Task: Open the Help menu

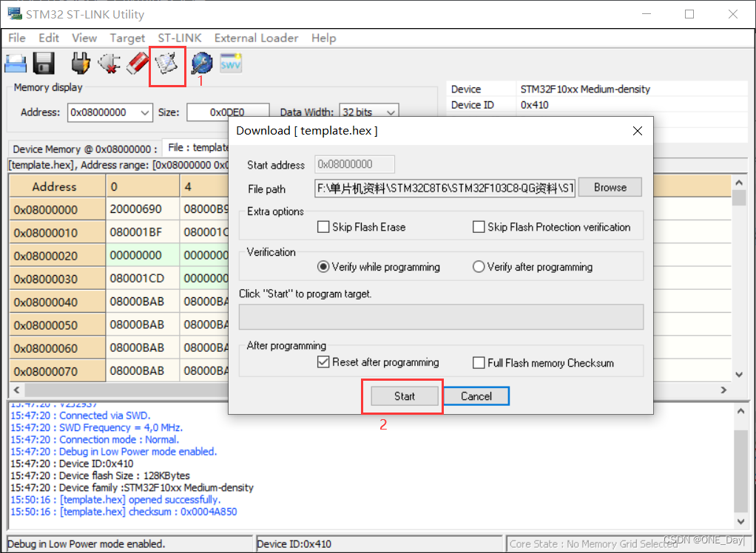Action: [323, 38]
